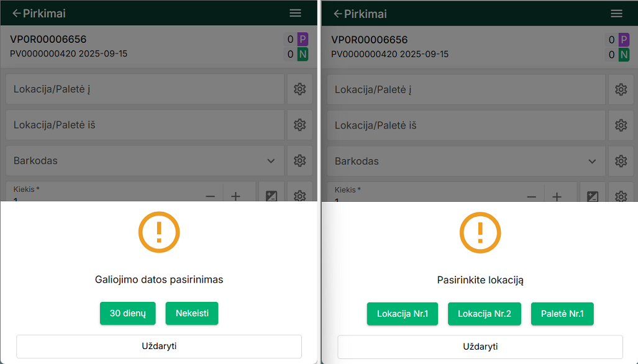Open hamburger menu in the left panel
This screenshot has width=638, height=364.
(295, 13)
